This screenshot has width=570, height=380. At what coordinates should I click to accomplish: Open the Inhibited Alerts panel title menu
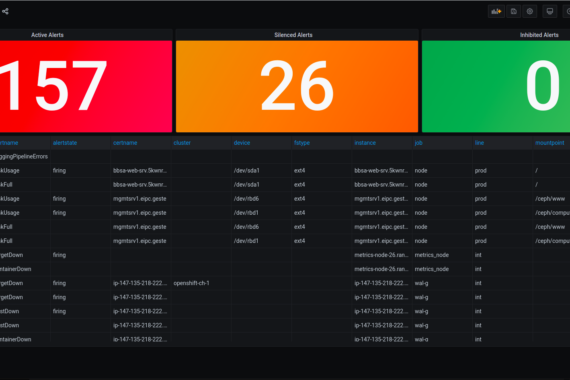click(x=539, y=35)
